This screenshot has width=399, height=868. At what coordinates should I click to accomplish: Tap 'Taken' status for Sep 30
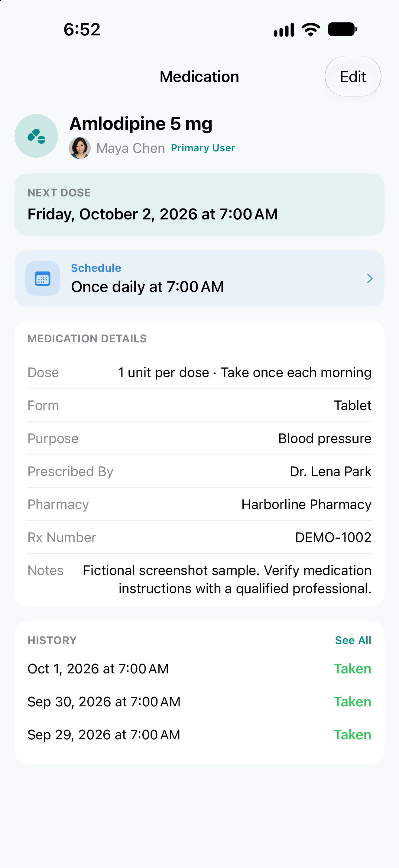coord(352,702)
